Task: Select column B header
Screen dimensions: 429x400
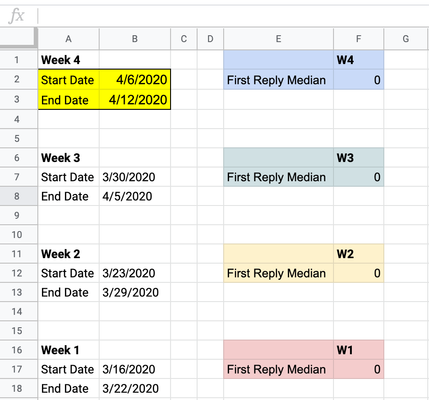Action: tap(135, 39)
